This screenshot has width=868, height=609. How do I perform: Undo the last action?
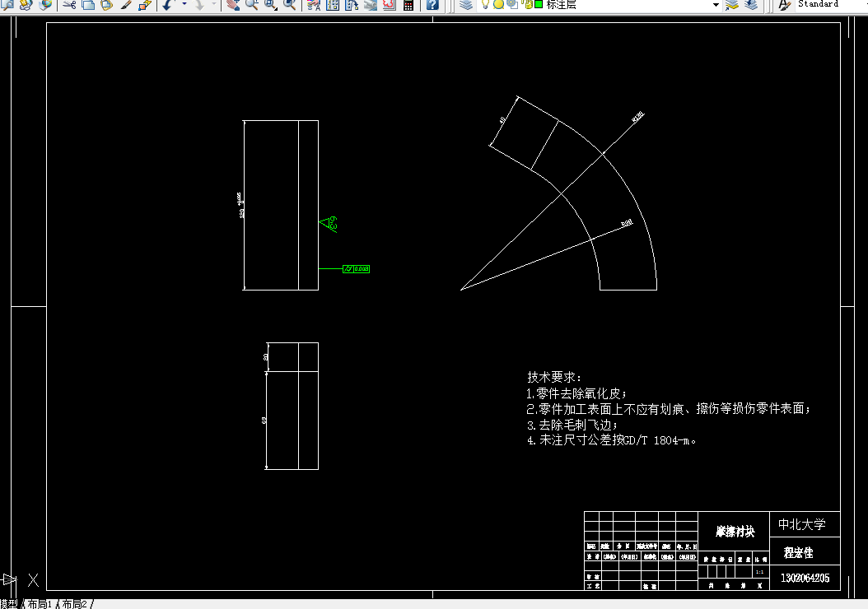click(x=168, y=4)
